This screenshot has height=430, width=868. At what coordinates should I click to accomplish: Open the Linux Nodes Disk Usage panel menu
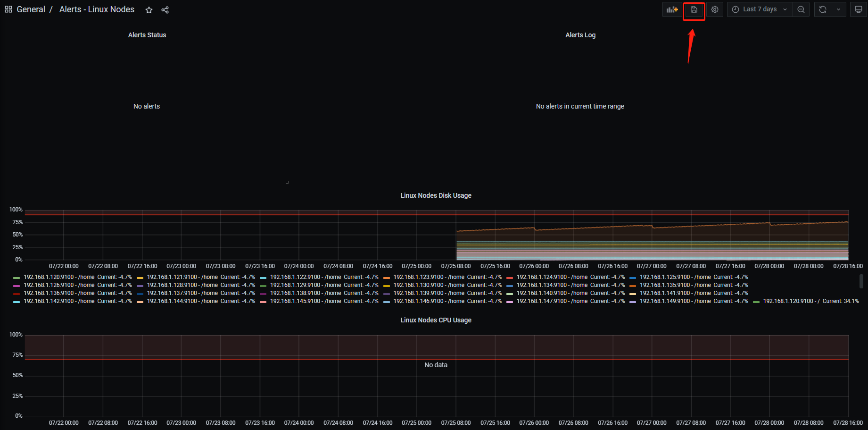(x=436, y=195)
